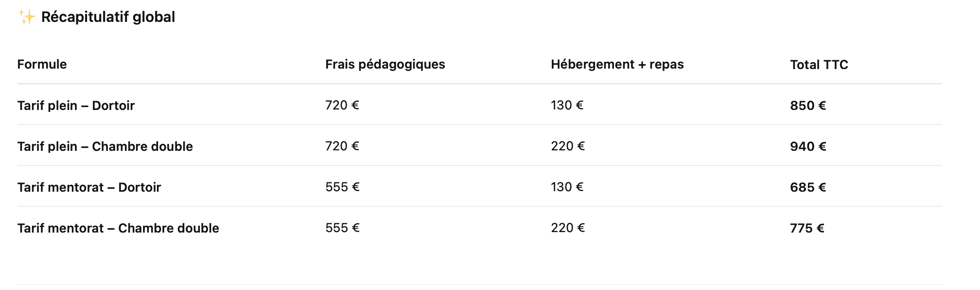Viewport: 980px width, 290px height.
Task: Select the "Tarif plein – Dortoir" row label
Action: coord(76,106)
